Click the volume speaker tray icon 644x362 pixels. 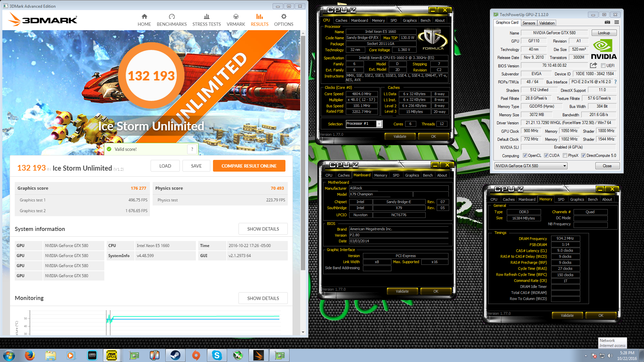[610, 356]
